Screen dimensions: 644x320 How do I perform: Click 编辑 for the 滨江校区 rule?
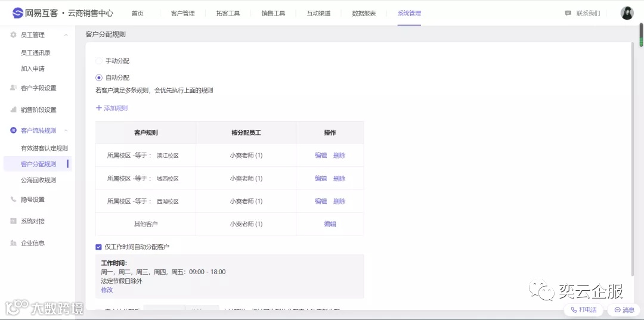tap(321, 156)
